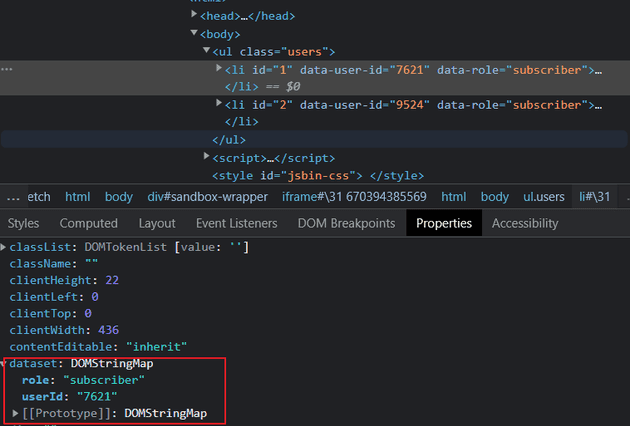Image resolution: width=630 pixels, height=426 pixels.
Task: Open the Accessibility tab
Action: tap(524, 223)
